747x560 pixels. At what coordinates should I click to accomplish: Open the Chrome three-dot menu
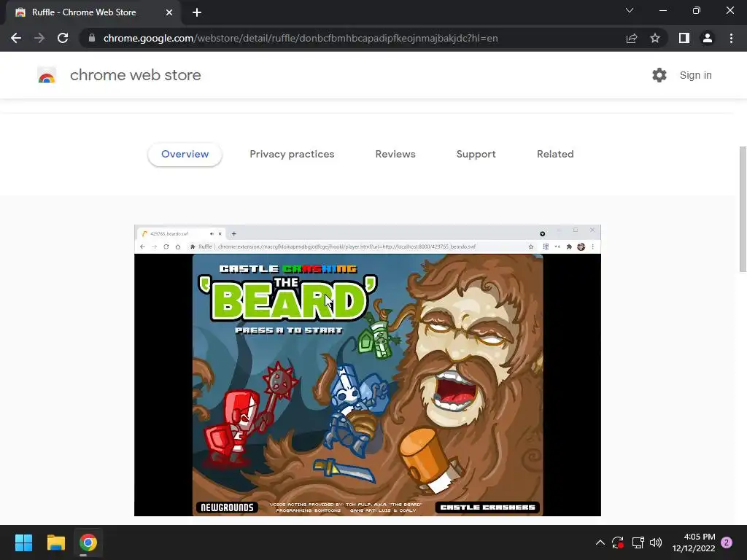731,38
